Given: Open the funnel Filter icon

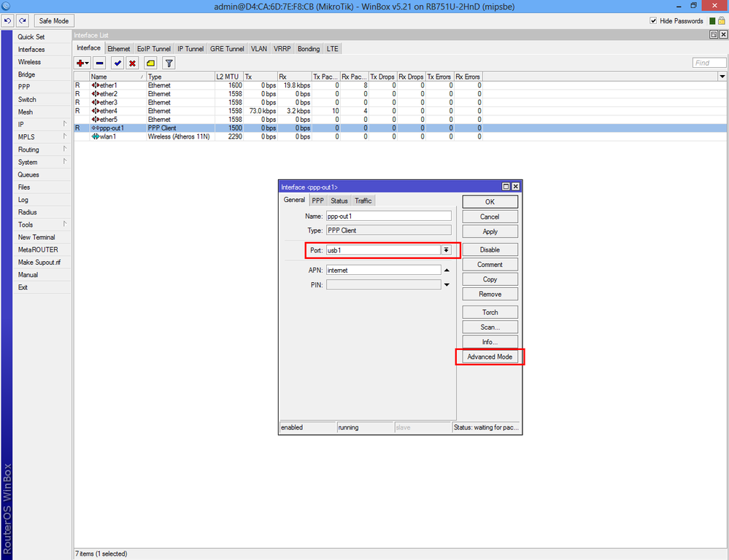Looking at the screenshot, I should 169,63.
